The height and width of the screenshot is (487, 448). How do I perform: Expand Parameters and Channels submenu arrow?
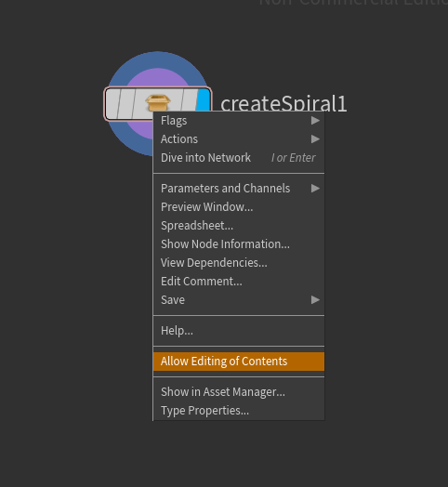click(315, 189)
